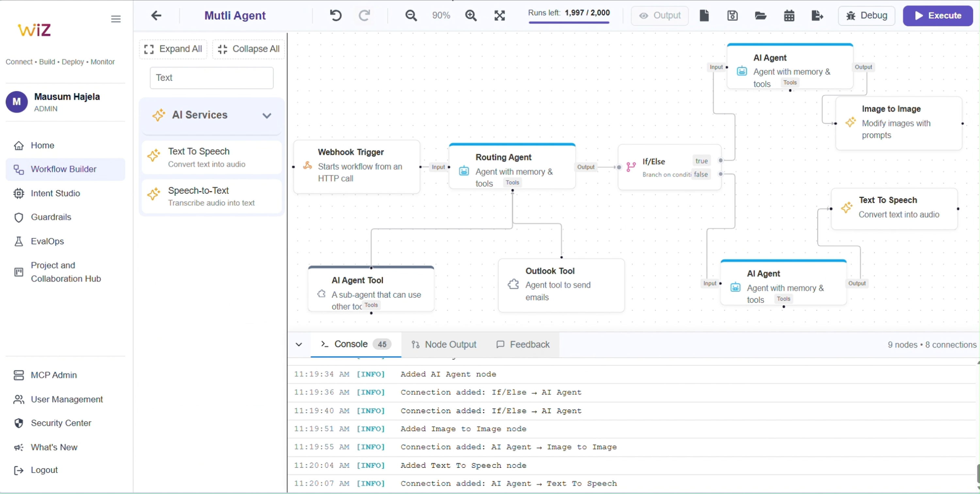This screenshot has width=980, height=494.
Task: Click the Text search input field
Action: pyautogui.click(x=212, y=78)
